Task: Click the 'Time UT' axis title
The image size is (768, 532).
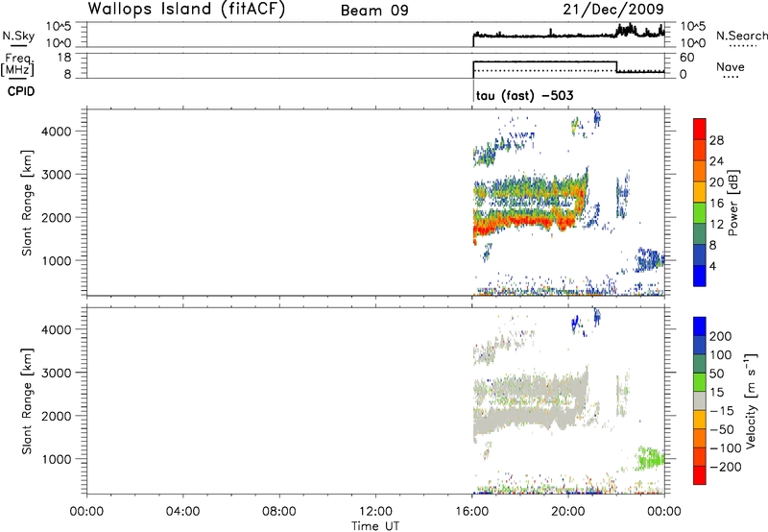Action: click(x=375, y=526)
